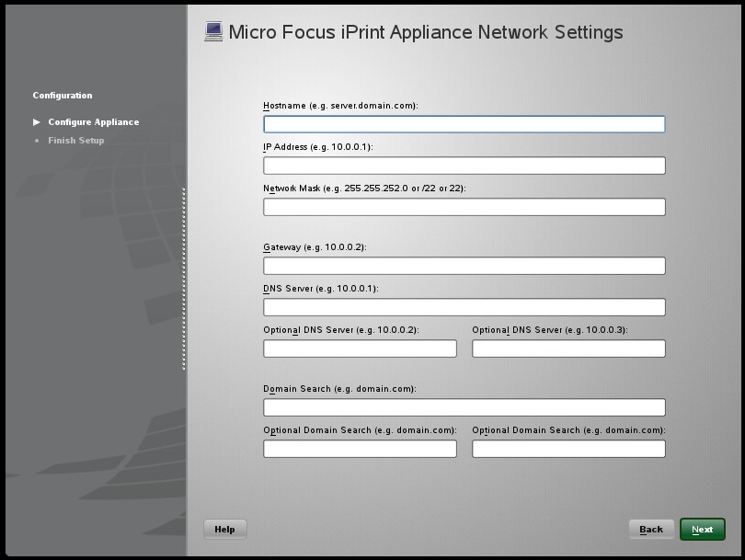This screenshot has height=560, width=745.
Task: Click the arrow marker beside Configure Appliance
Action: point(37,122)
